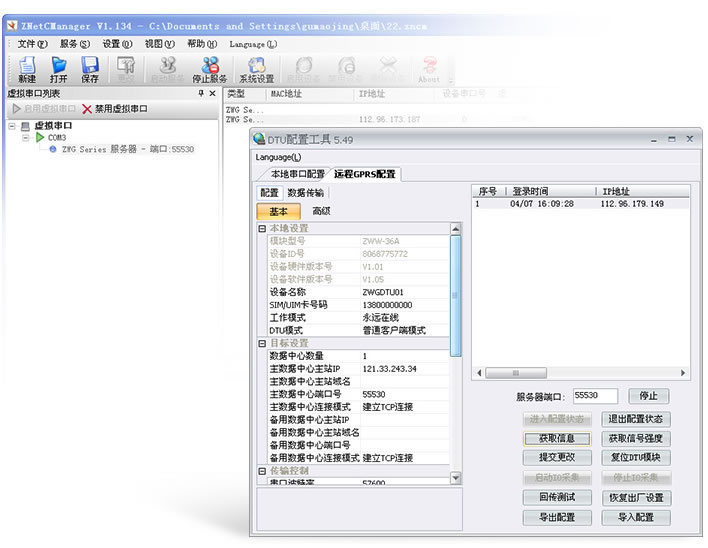This screenshot has width=708, height=548.
Task: Collapse the 目标设置 property group
Action: click(x=262, y=343)
